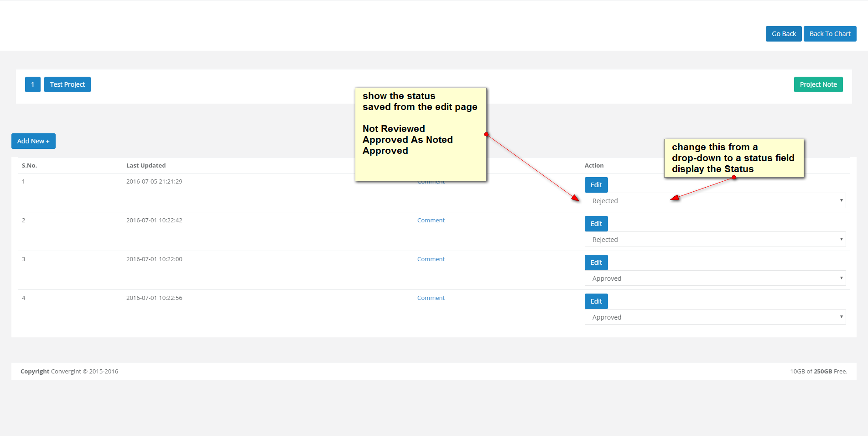
Task: Open the Comment link for the 10:22:56 row
Action: pyautogui.click(x=431, y=298)
